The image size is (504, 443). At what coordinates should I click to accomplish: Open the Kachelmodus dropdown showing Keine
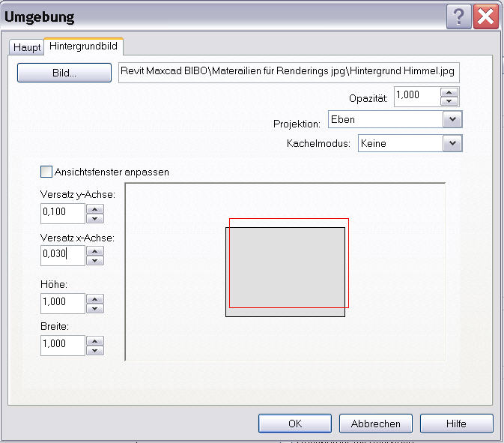[x=410, y=143]
